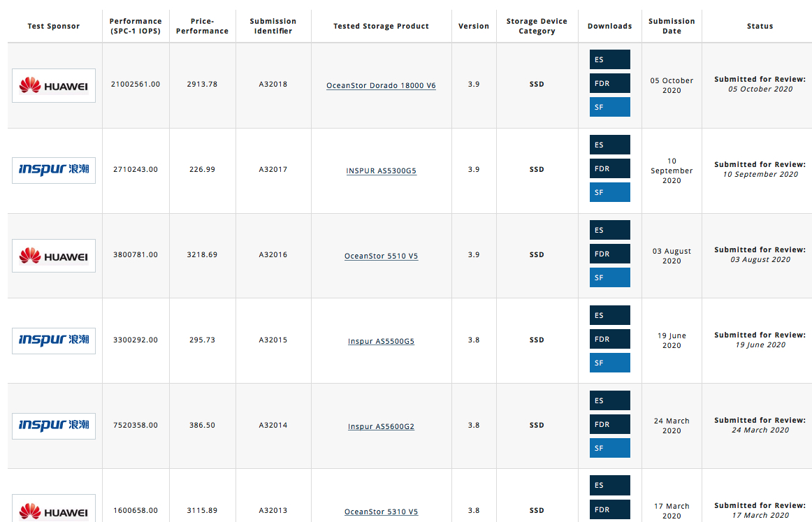Click the Tested Storage Product column header
Screen dimensions: 812x522
pos(381,26)
